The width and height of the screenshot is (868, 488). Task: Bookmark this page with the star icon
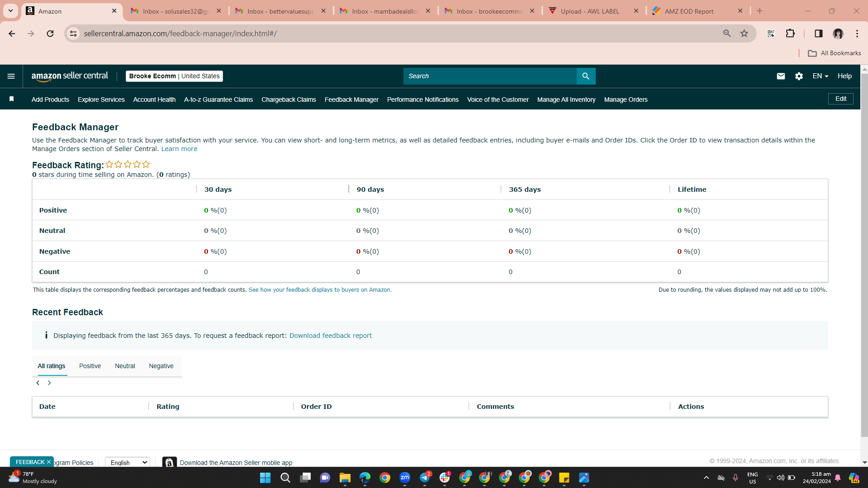click(x=744, y=33)
